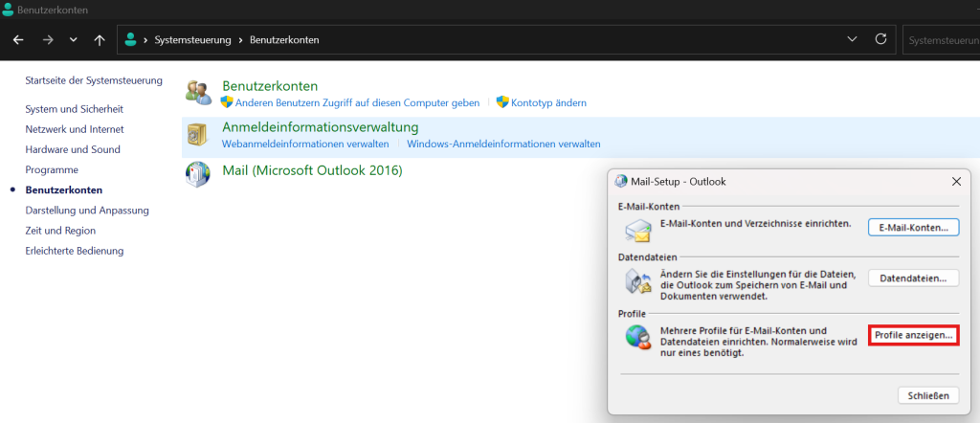980x423 pixels.
Task: Open the green Benutzerkonten heading
Action: tap(270, 86)
